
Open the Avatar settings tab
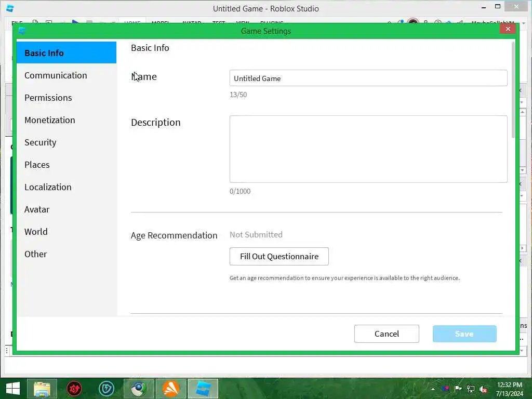coord(66,209)
